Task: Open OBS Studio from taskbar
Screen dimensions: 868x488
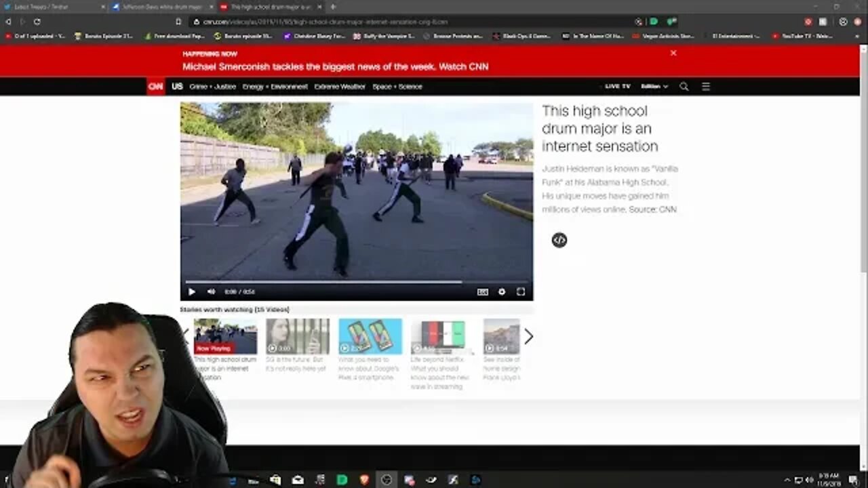Action: pyautogui.click(x=387, y=480)
